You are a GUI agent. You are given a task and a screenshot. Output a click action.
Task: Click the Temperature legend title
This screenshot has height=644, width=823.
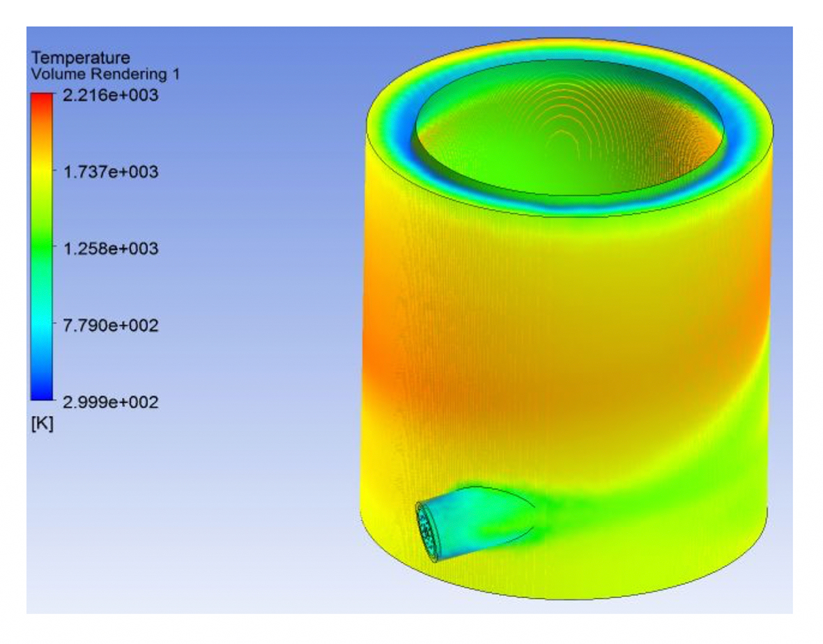pos(81,58)
